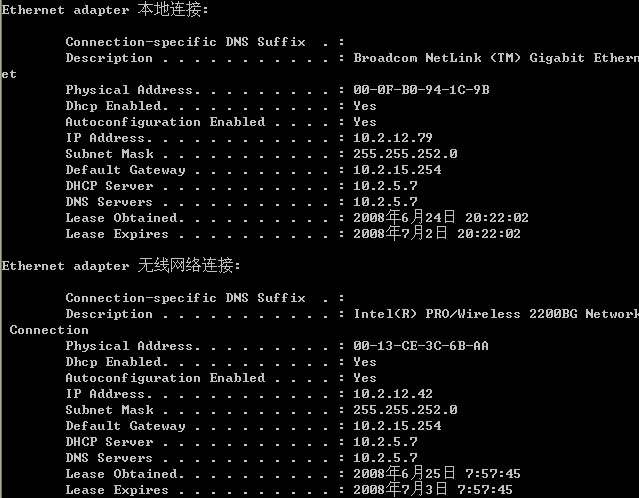Click the wrapped 'Connection' text line

[49, 330]
